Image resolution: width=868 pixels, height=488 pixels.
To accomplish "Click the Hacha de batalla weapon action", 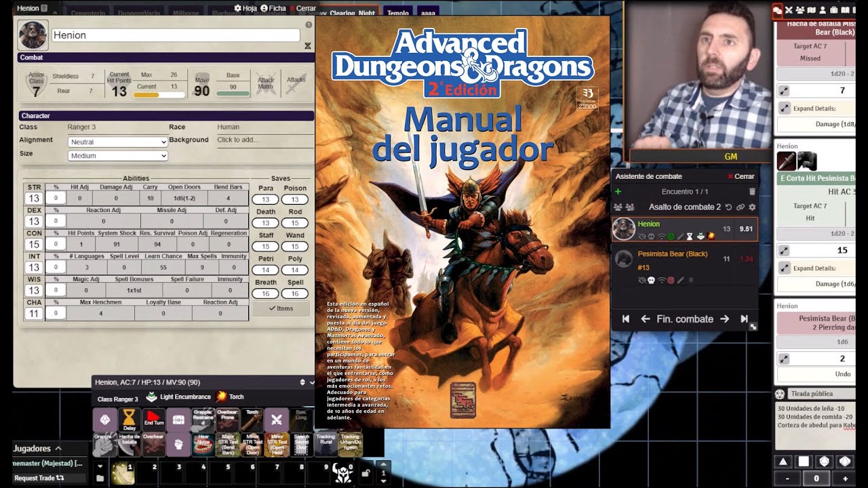I will [129, 445].
